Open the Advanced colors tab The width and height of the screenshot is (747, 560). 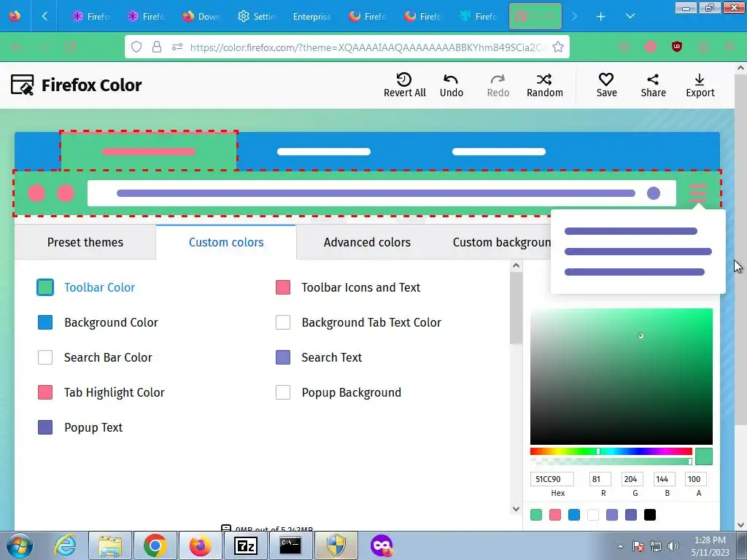(x=367, y=242)
